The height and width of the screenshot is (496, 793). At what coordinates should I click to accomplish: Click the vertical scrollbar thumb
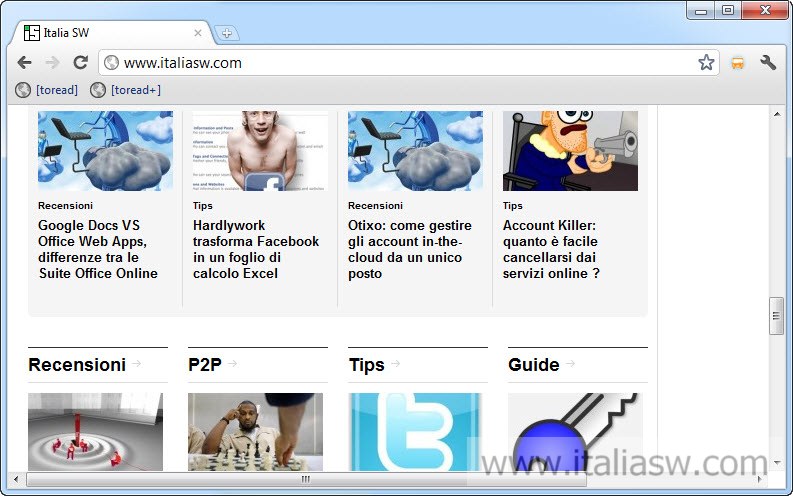pos(776,316)
